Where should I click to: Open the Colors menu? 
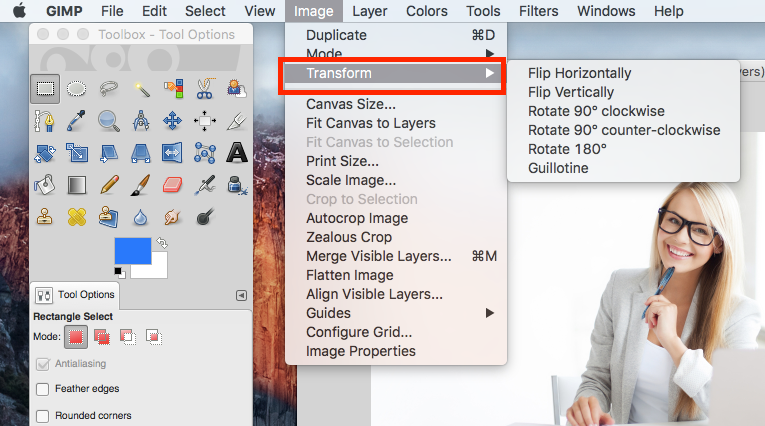(x=426, y=11)
